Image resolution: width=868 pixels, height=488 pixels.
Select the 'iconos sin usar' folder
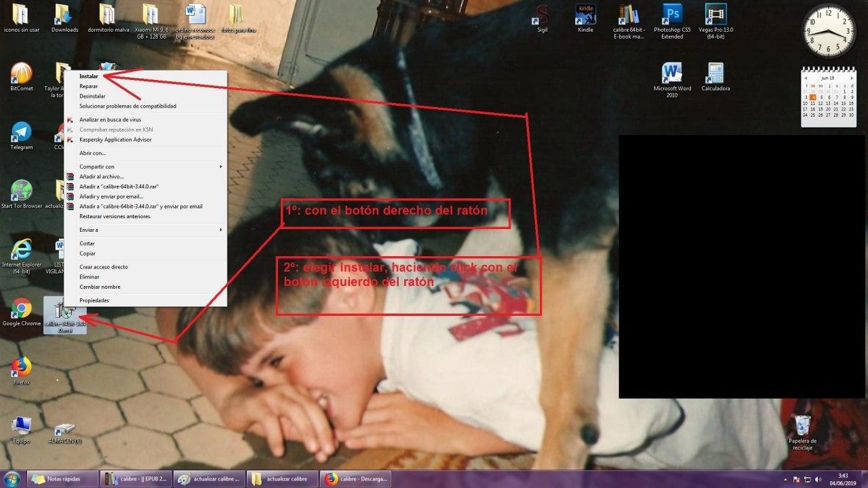click(x=22, y=18)
